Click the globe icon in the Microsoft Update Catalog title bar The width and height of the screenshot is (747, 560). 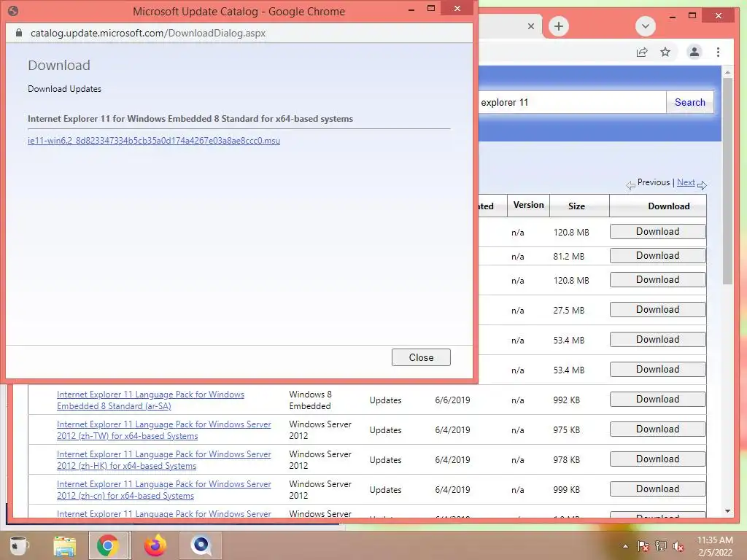(13, 10)
